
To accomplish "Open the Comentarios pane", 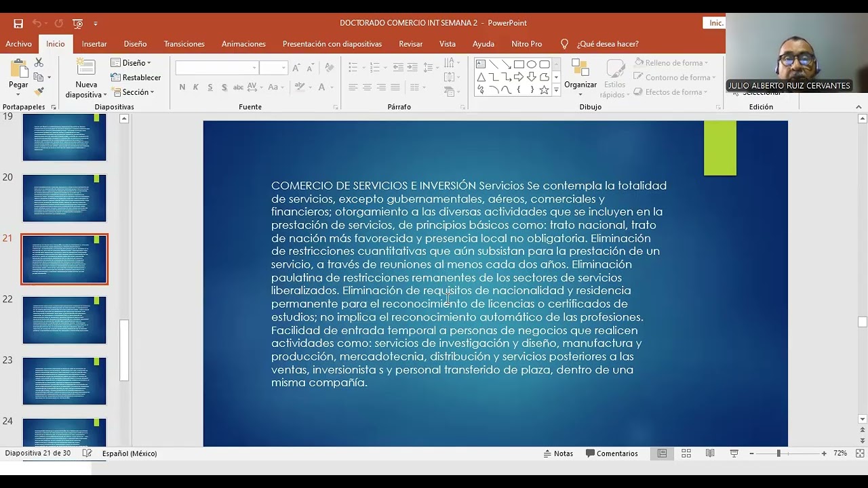I will [x=612, y=453].
